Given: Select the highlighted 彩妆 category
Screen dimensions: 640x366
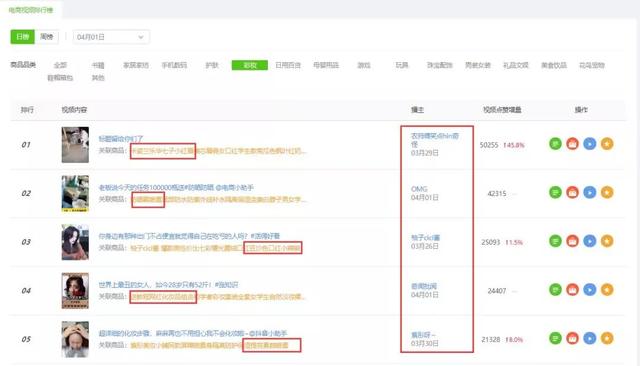Looking at the screenshot, I should point(250,65).
